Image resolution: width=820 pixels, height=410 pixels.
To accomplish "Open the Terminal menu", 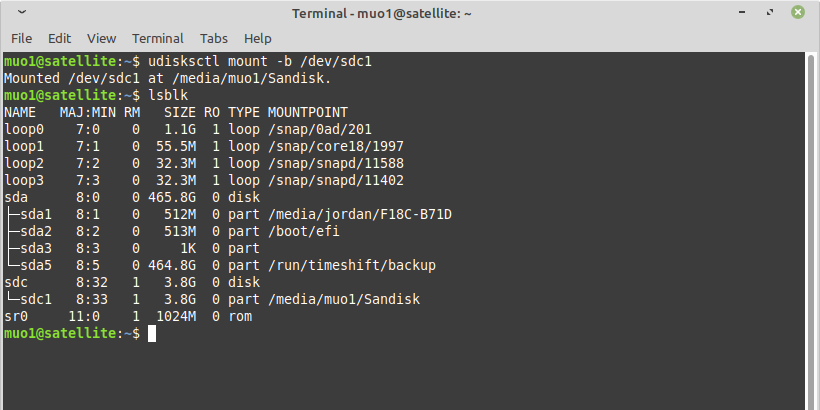I will (158, 38).
